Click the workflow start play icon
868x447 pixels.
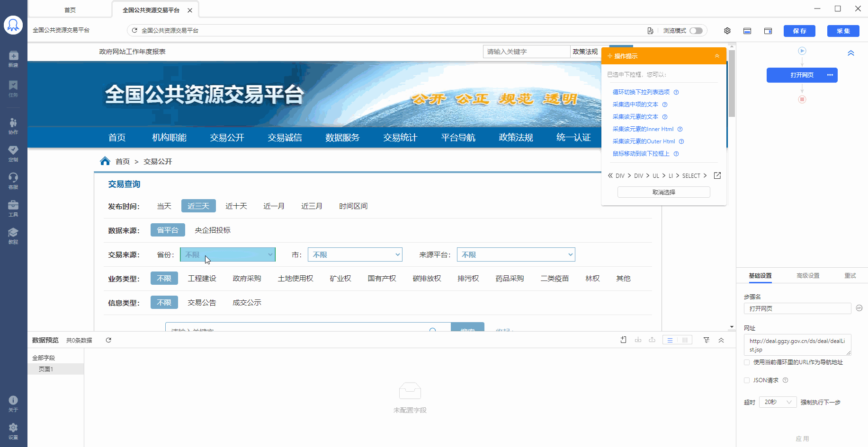pyautogui.click(x=802, y=51)
